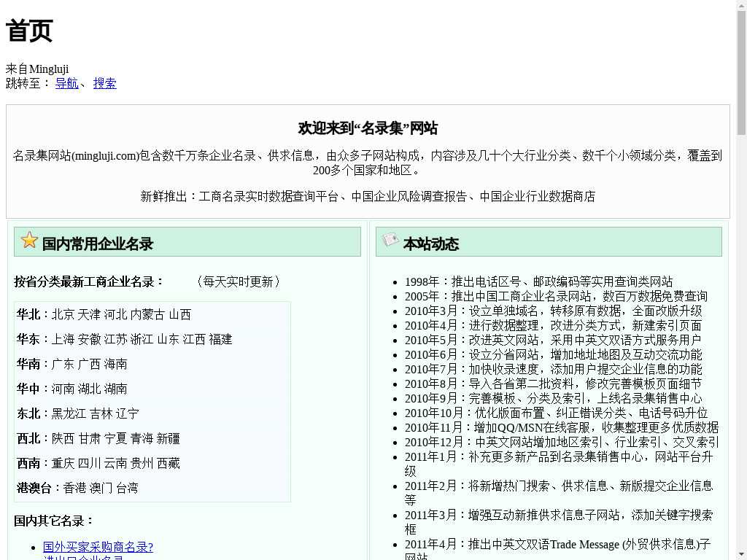This screenshot has height=560, width=747.
Task: Select 四川 in the 西南 row
Action: pos(89,463)
